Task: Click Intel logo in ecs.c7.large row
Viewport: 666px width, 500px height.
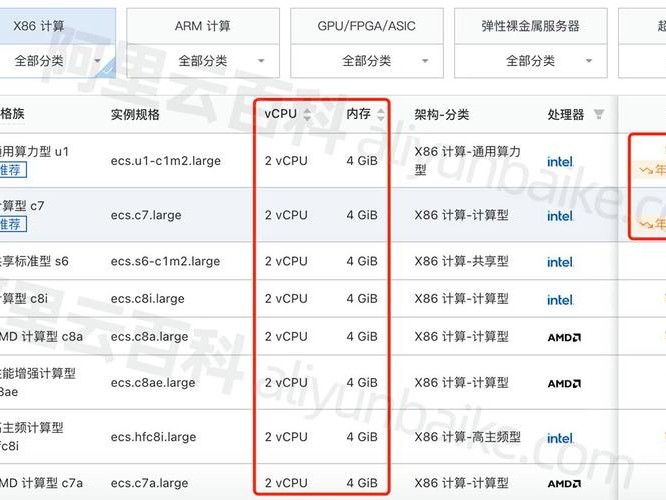Action: pyautogui.click(x=560, y=216)
